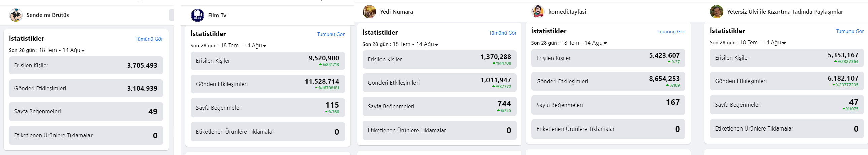Expand date range in Sende mi Brütüs panel
This screenshot has height=155, width=868.
[x=47, y=50]
